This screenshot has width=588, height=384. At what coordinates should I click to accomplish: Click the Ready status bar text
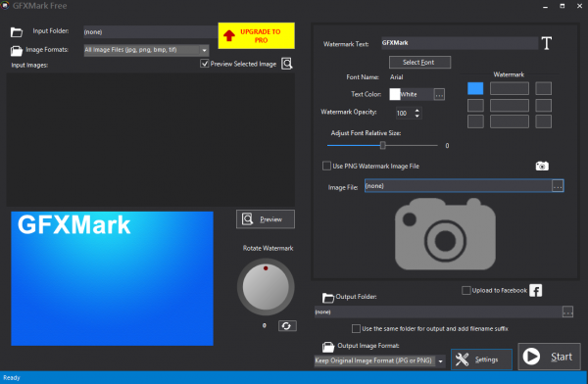click(12, 377)
